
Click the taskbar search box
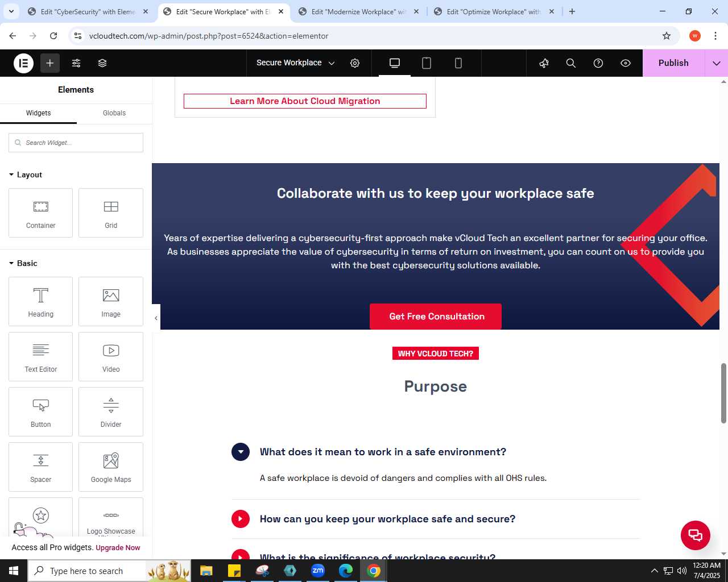109,571
